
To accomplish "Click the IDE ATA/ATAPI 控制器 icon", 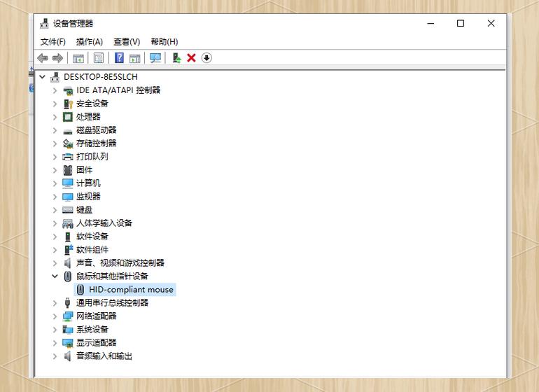I will click(x=68, y=90).
